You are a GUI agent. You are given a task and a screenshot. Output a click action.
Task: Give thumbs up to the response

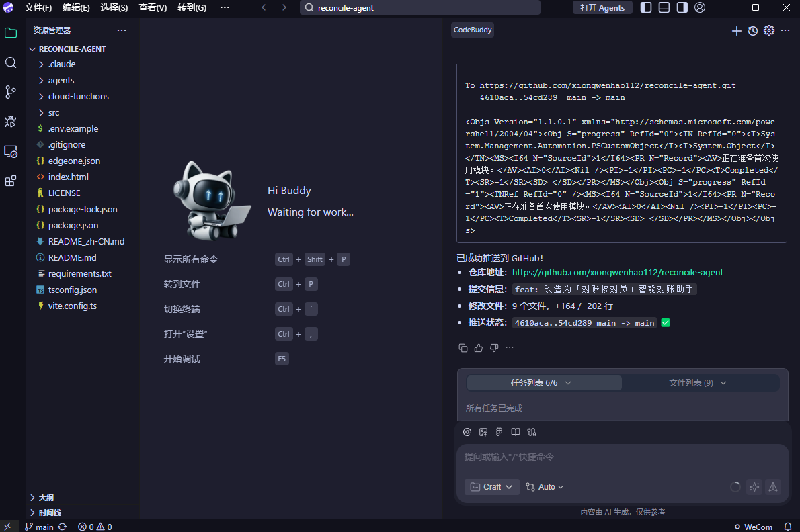(x=478, y=348)
